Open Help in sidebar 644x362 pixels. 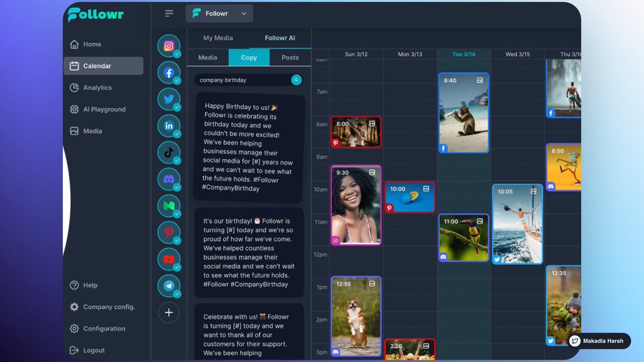click(x=84, y=285)
